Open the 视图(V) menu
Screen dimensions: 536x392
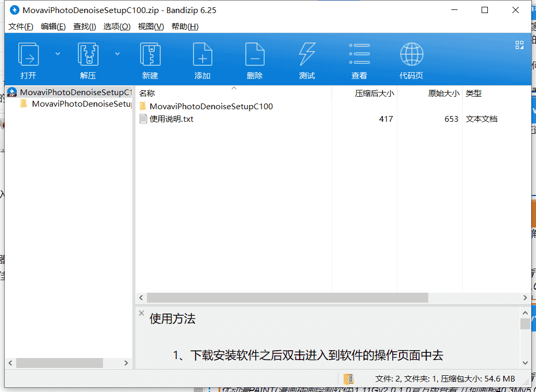(x=151, y=27)
